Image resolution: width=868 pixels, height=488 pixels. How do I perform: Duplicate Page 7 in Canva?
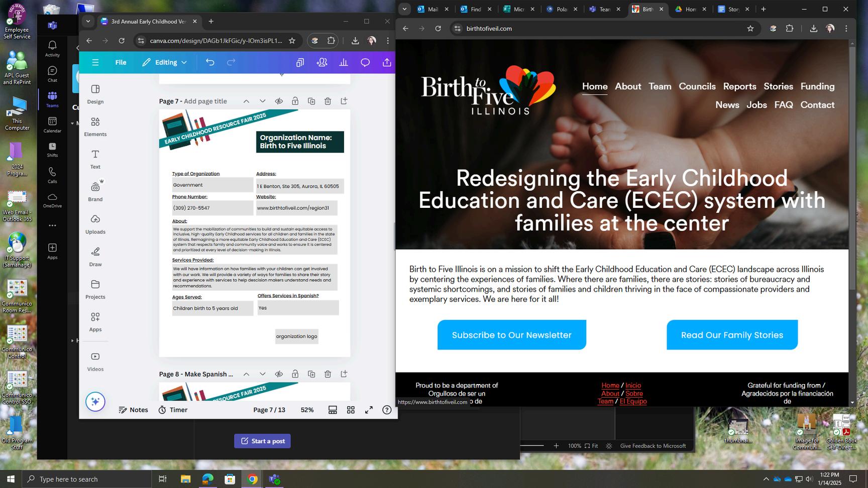coord(311,101)
